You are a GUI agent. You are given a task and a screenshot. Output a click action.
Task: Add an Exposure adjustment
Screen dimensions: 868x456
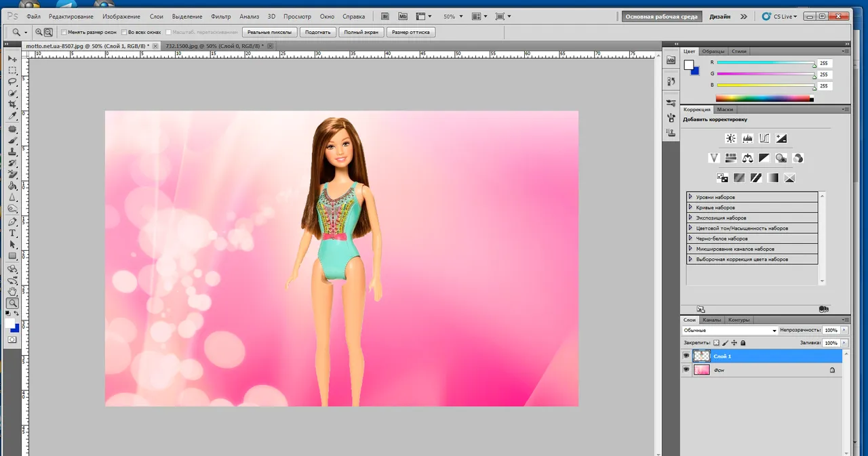click(x=781, y=138)
